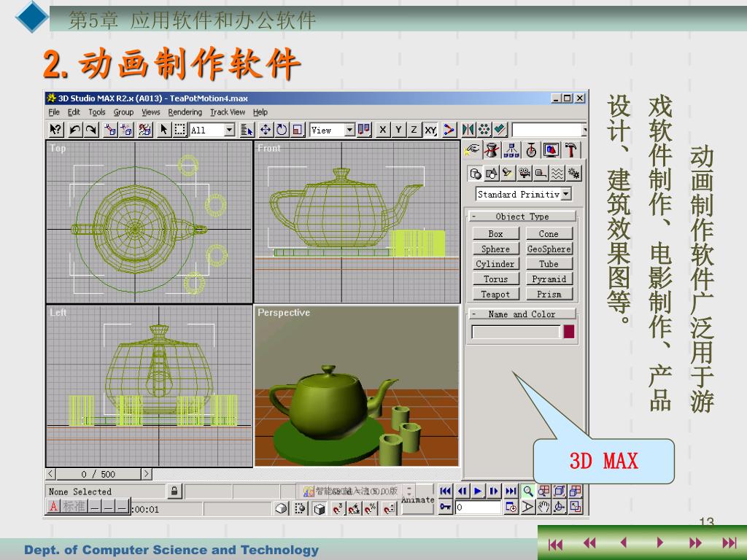
Task: Open the Align tool
Action: coord(500,130)
